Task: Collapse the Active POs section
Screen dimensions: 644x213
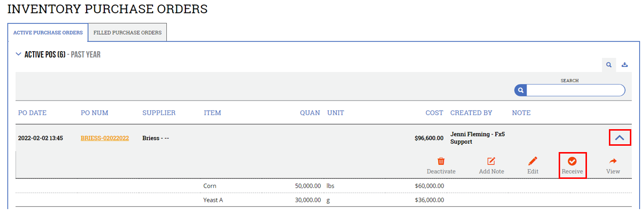Action: pos(19,55)
